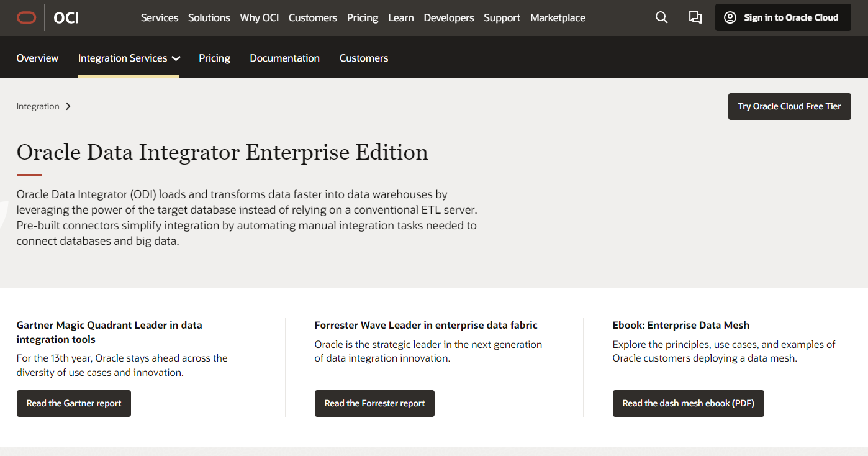The height and width of the screenshot is (456, 868).
Task: Open the Integration breadcrumb link
Action: tap(38, 106)
